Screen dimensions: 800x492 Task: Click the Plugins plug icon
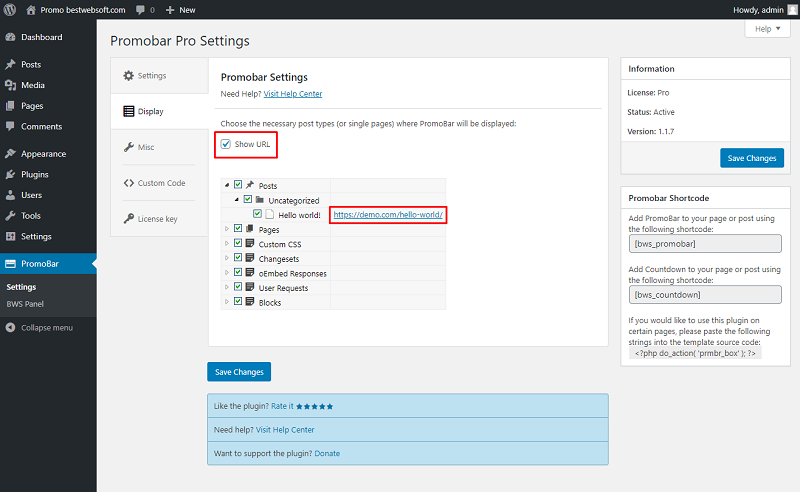click(x=10, y=175)
